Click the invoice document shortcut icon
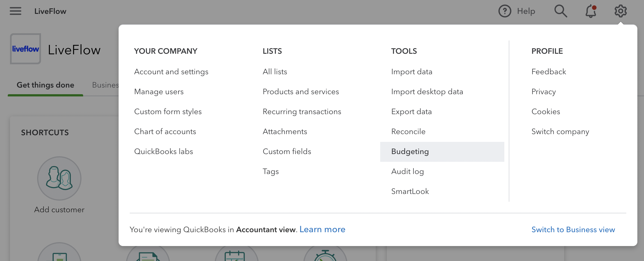The image size is (644, 261). click(148, 255)
